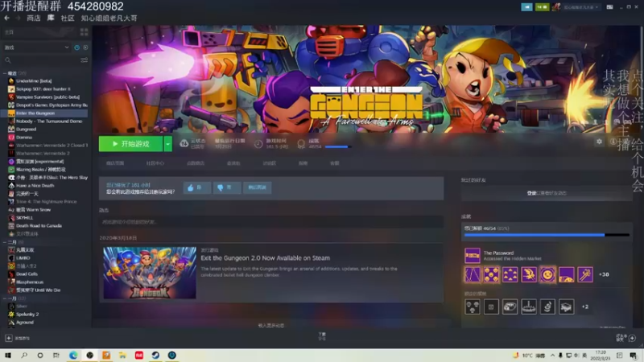
Task: Open the account name dropdown in title bar
Action: click(x=580, y=7)
